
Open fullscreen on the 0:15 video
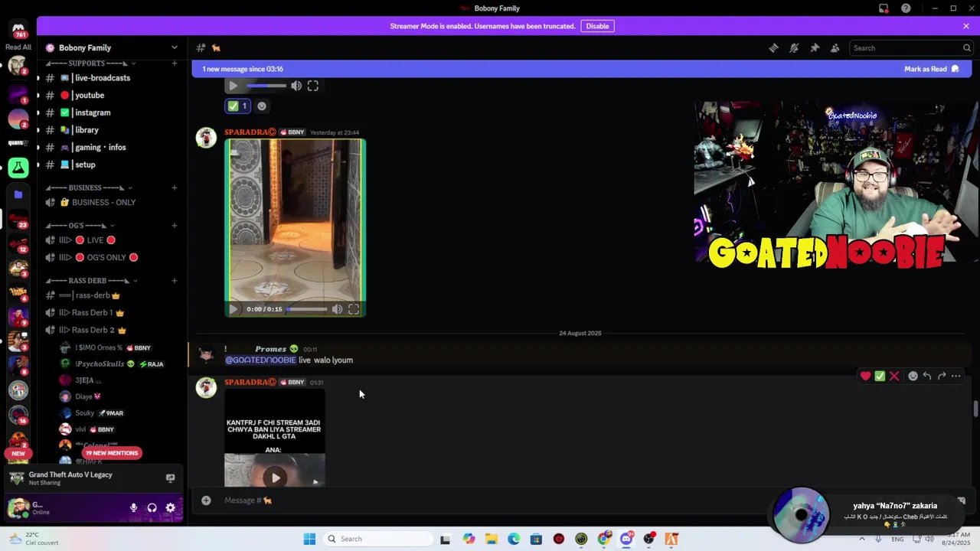[354, 309]
